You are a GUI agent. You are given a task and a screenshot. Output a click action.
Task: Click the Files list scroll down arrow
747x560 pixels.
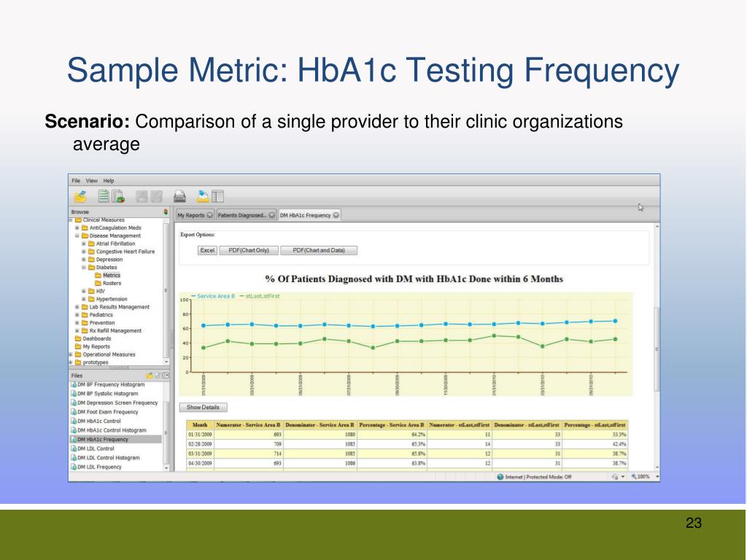(x=166, y=468)
